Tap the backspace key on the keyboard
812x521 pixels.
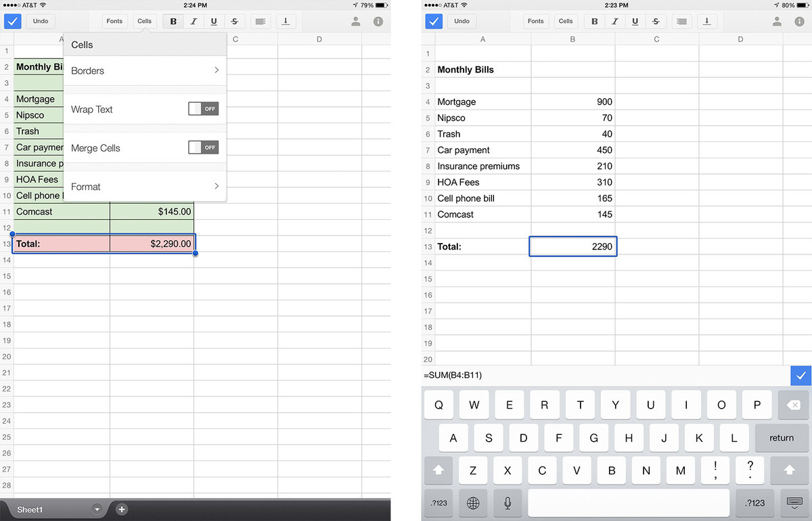coord(794,405)
